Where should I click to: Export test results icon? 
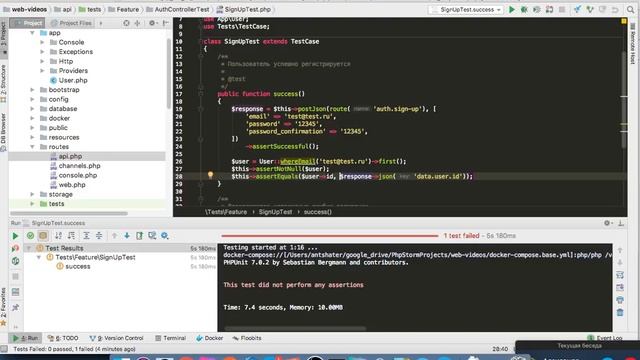[x=140, y=236]
